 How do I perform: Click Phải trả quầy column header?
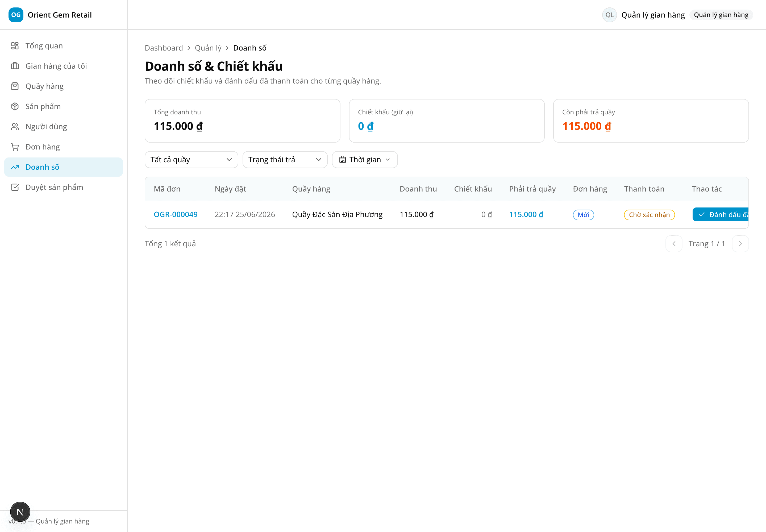532,189
